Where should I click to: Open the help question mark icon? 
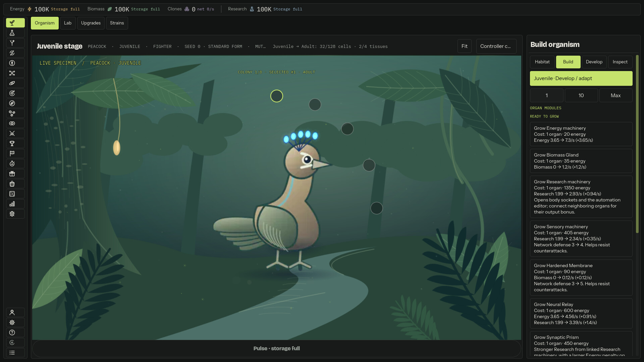[x=15, y=333]
